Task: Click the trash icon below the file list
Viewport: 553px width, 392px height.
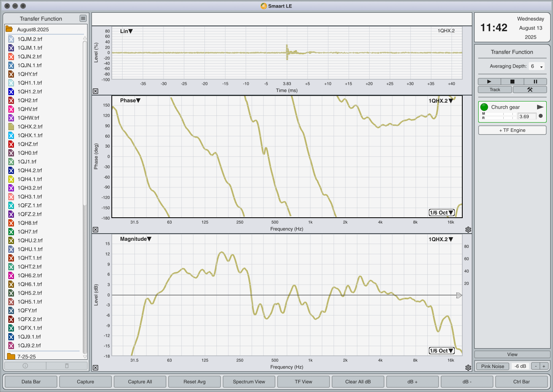Action: 67,366
